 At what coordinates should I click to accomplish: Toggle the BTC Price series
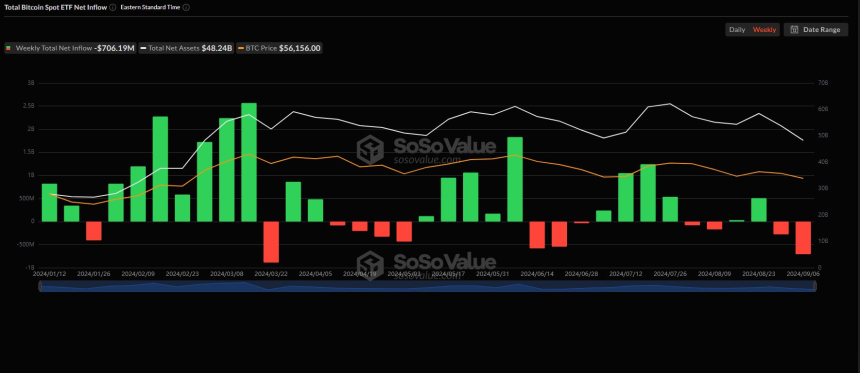pyautogui.click(x=279, y=48)
